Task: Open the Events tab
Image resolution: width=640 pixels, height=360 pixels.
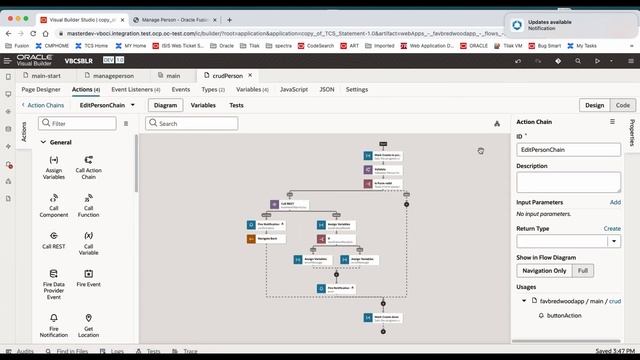Action: coord(181,89)
